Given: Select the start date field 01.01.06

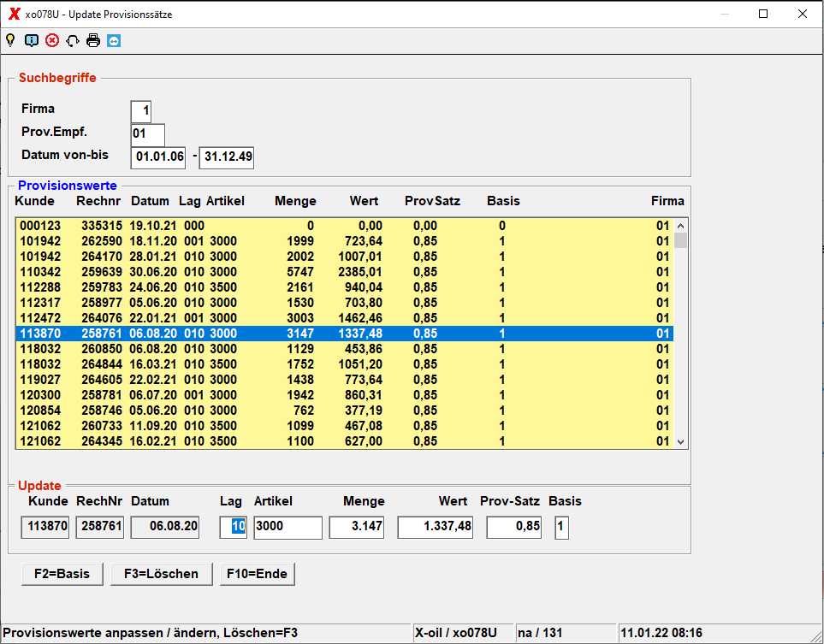Looking at the screenshot, I should (x=158, y=157).
